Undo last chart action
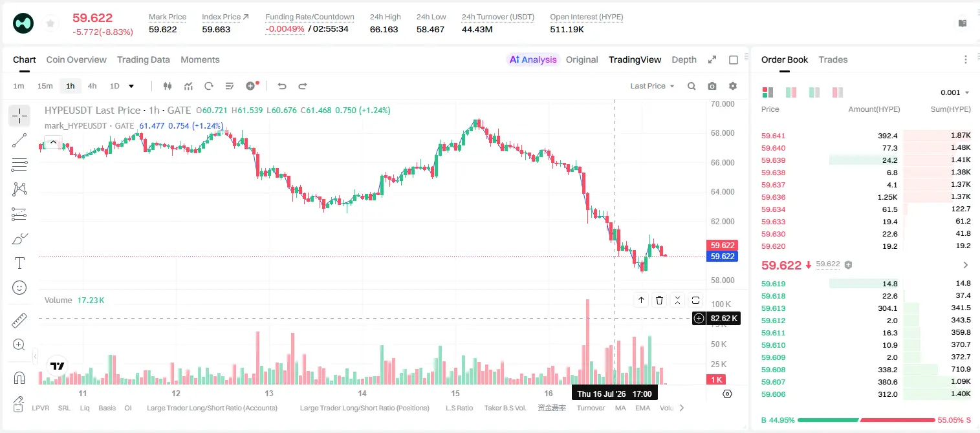 [281, 86]
